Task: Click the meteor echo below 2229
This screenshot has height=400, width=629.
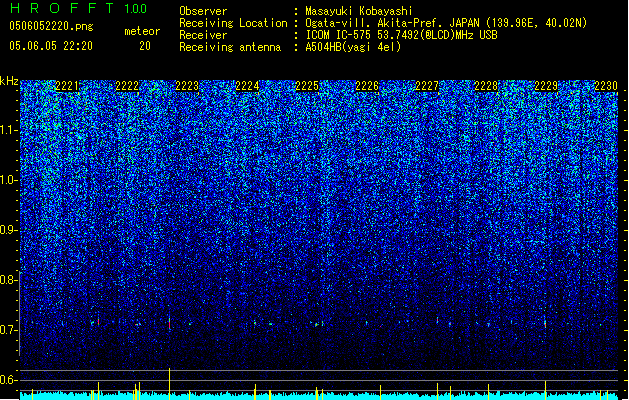Action: [x=545, y=323]
